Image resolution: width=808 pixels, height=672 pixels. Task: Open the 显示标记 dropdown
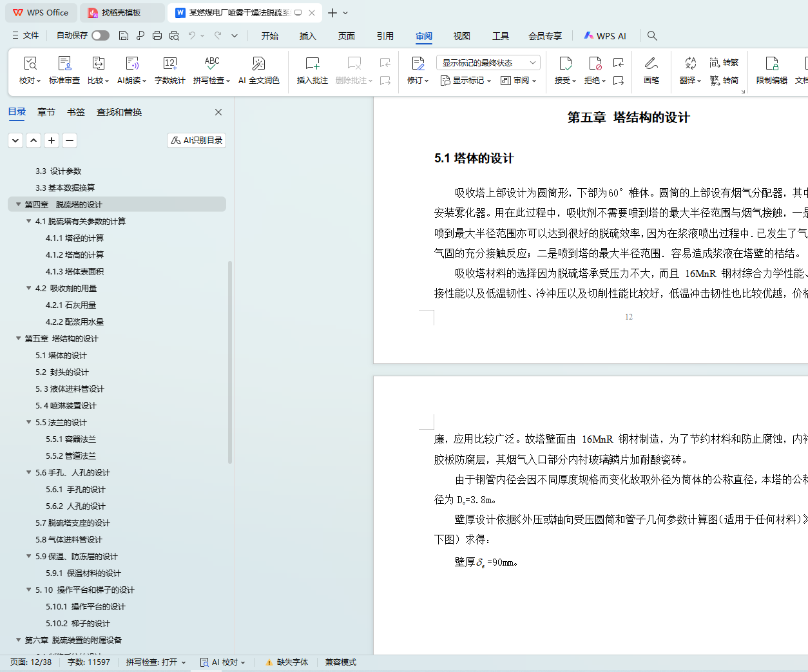point(466,81)
